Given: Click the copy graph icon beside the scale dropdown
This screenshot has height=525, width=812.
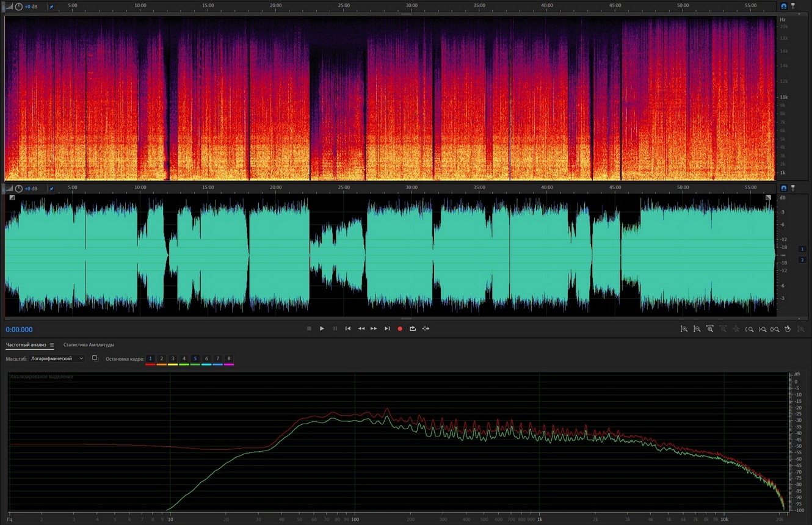Looking at the screenshot, I should 95,358.
